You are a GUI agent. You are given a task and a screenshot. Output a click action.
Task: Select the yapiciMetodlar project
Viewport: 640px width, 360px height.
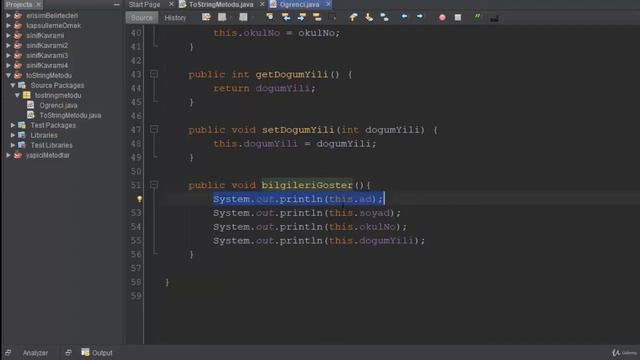[48, 156]
